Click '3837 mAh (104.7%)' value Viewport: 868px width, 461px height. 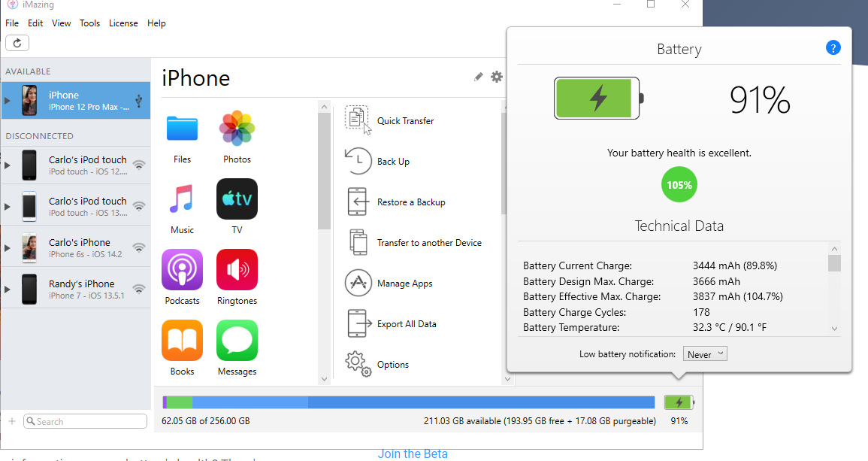(737, 297)
